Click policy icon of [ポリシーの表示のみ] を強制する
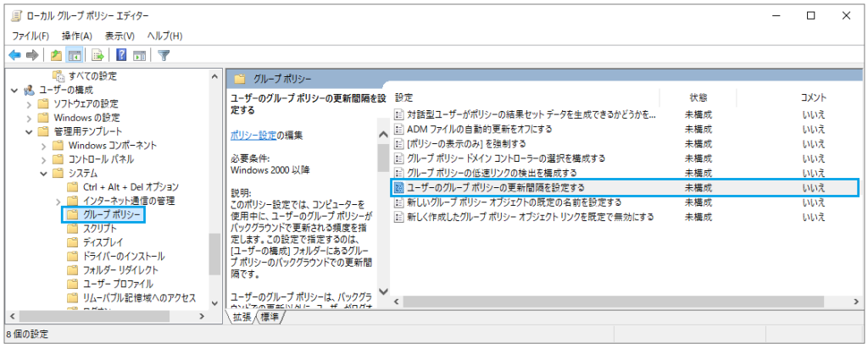The image size is (868, 349). coord(398,144)
